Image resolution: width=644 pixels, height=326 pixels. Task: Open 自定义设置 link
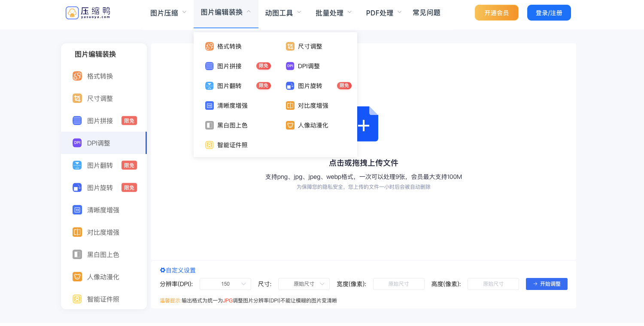point(178,270)
